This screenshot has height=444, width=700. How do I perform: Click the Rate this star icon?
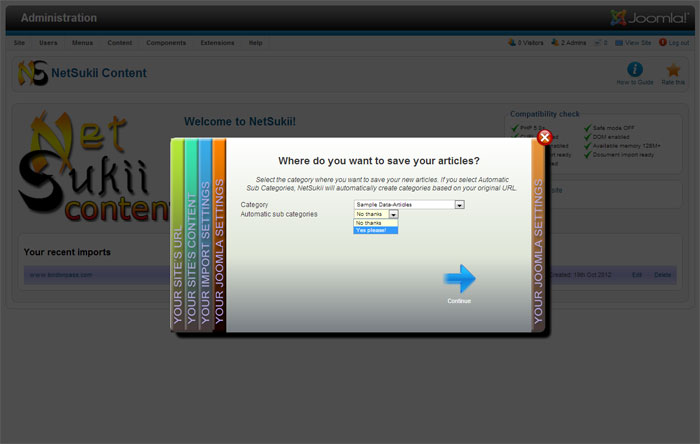point(673,70)
